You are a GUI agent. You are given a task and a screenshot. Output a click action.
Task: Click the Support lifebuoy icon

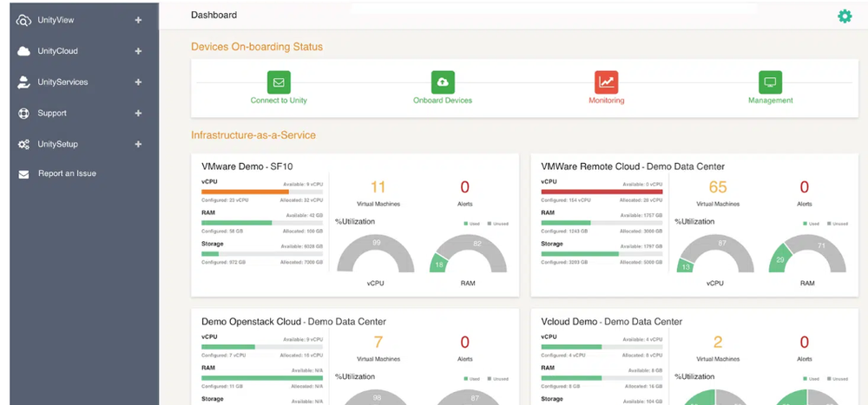click(x=23, y=114)
